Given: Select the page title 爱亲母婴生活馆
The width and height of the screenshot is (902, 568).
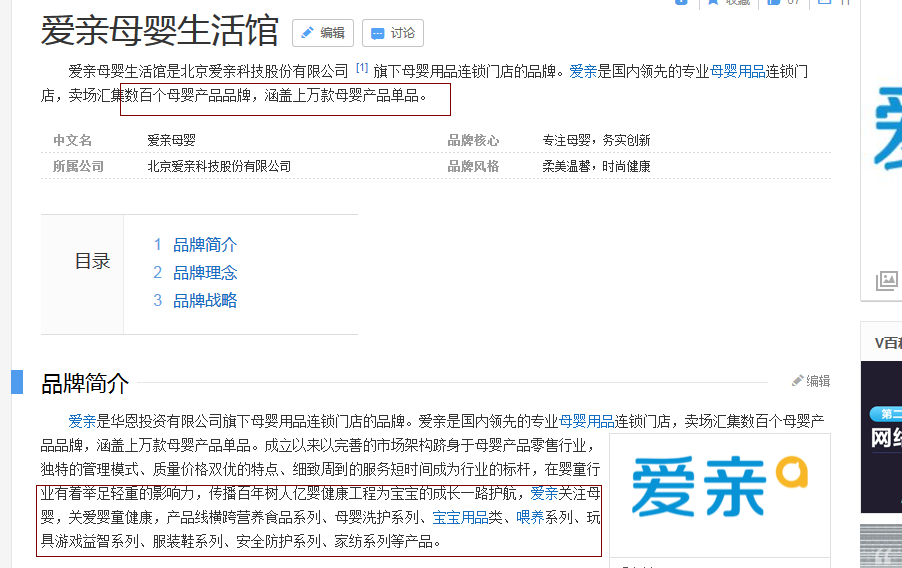Looking at the screenshot, I should pos(159,31).
